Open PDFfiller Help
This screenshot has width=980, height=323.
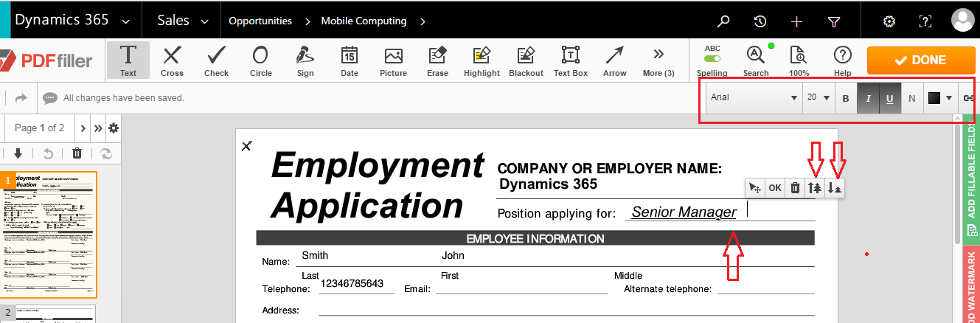click(x=842, y=60)
